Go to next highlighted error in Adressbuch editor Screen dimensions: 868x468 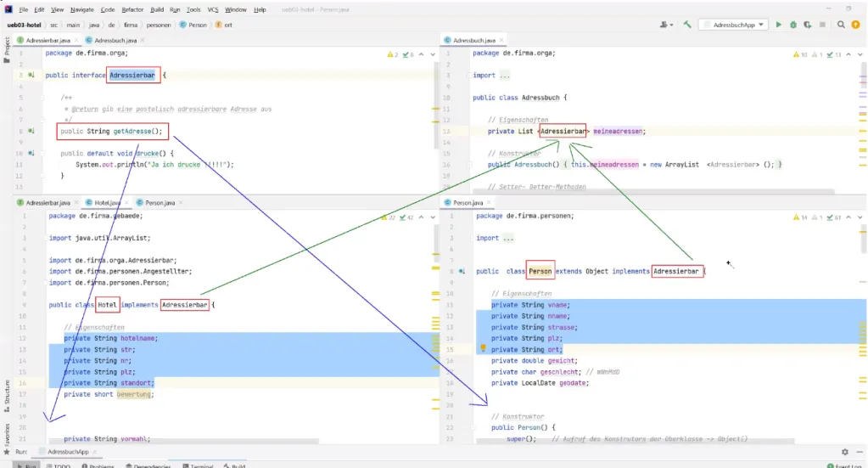coord(860,54)
